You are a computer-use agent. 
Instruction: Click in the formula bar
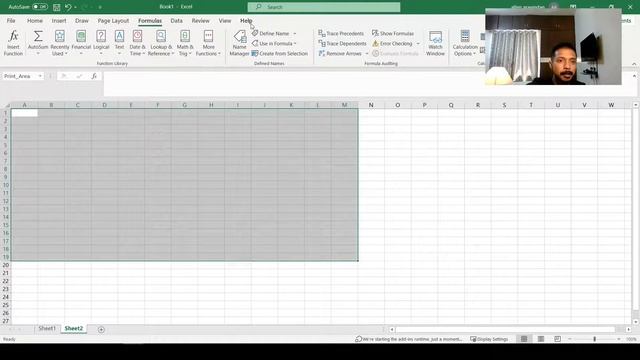367,84
